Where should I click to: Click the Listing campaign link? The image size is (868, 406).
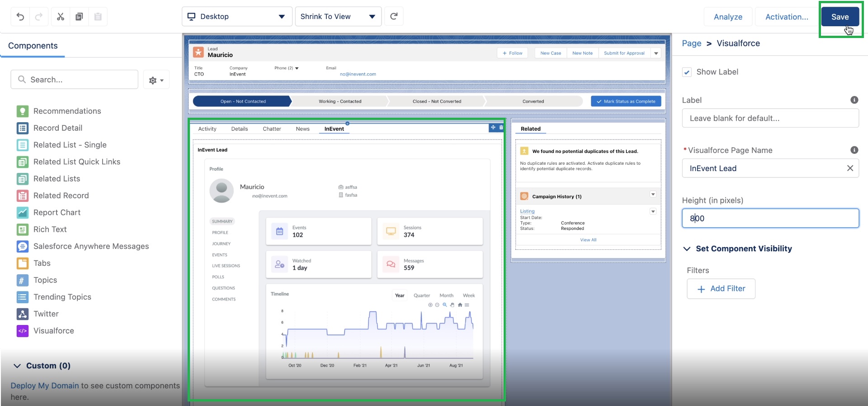527,211
